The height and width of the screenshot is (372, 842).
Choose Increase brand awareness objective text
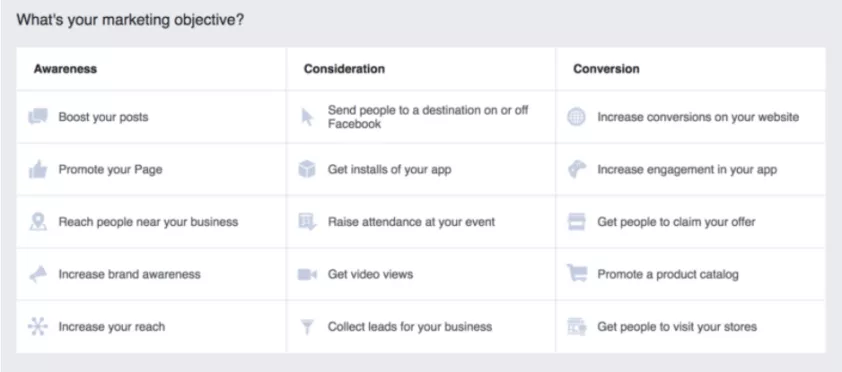click(129, 274)
